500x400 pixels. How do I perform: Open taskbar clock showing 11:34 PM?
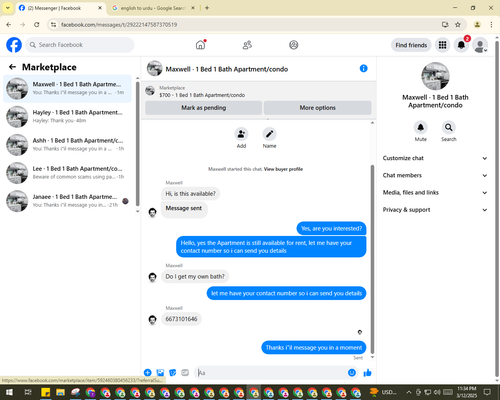(467, 392)
